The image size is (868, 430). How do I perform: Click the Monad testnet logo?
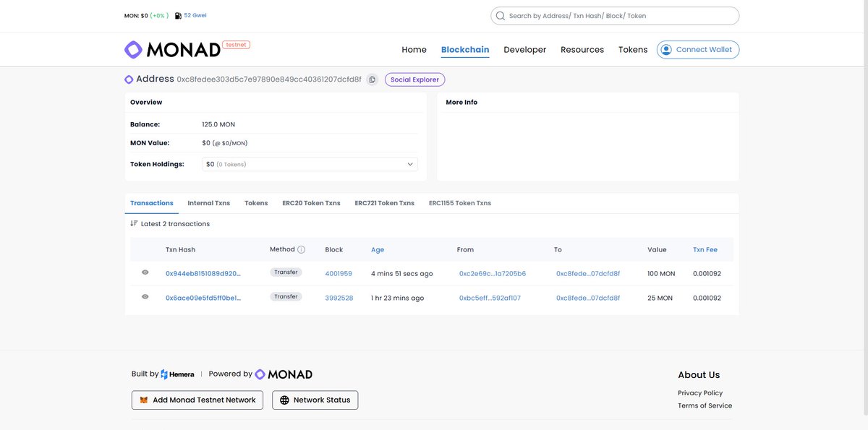187,49
